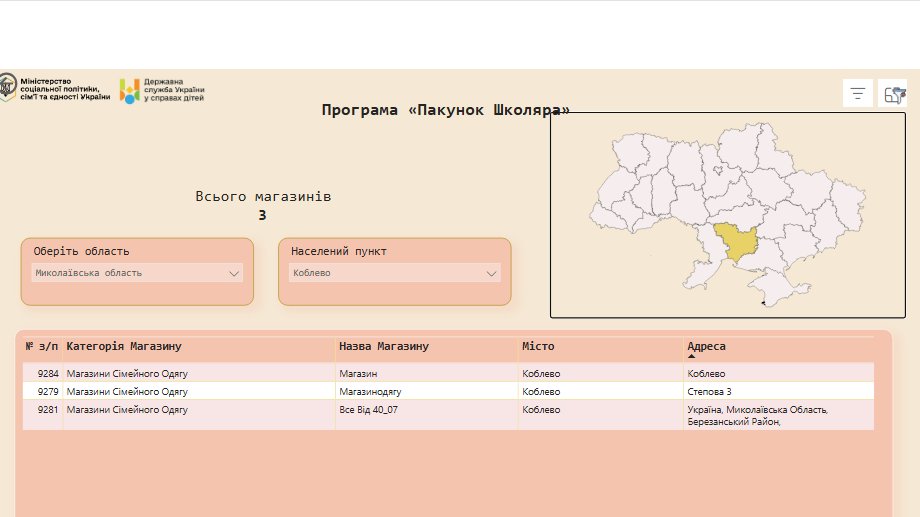Click the clear filters eraser icon

[x=894, y=94]
